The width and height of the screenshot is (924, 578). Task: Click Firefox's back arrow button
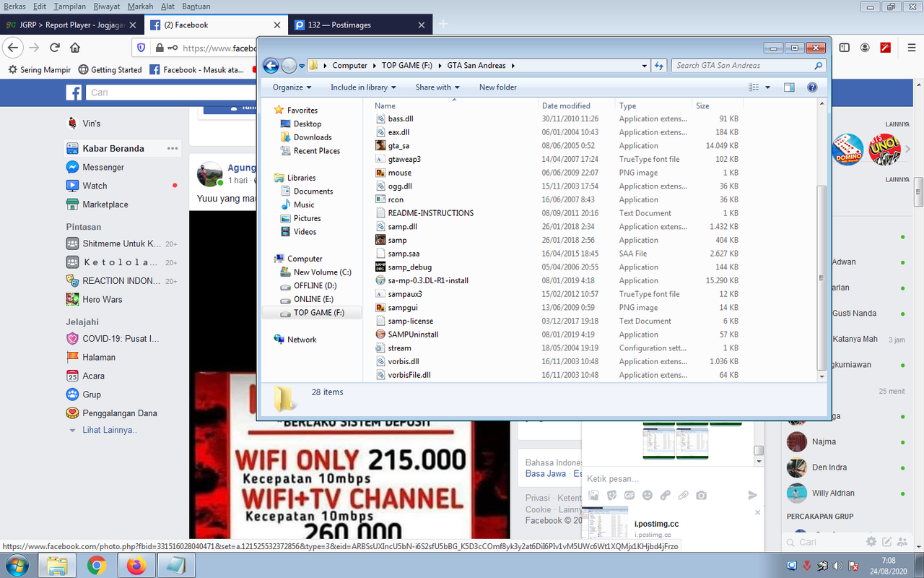point(12,48)
